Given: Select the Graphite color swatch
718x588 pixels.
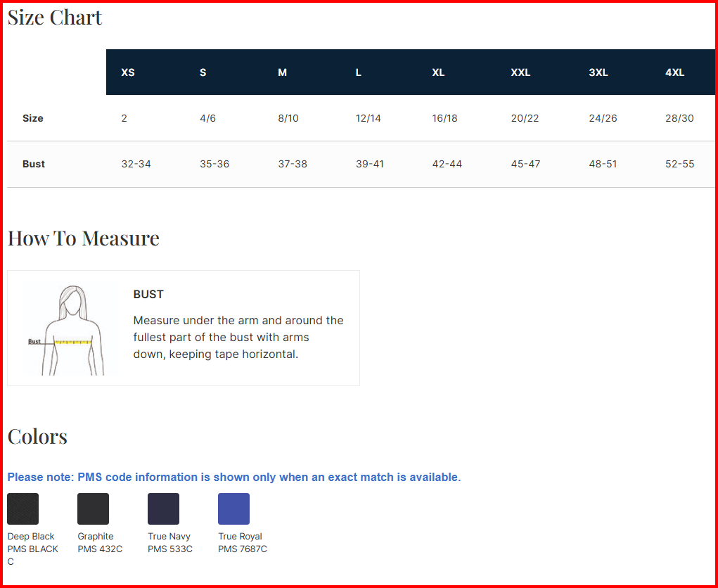Looking at the screenshot, I should click(x=93, y=509).
